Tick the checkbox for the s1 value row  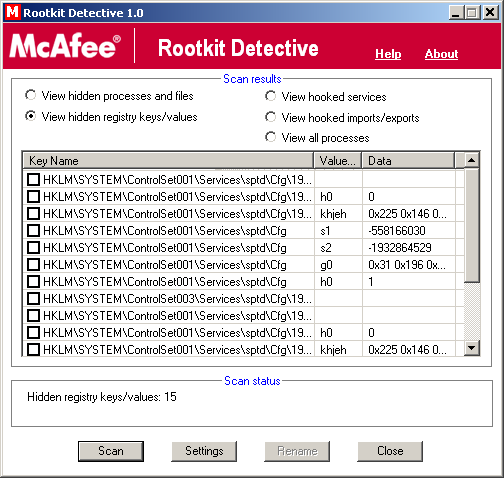pos(33,231)
